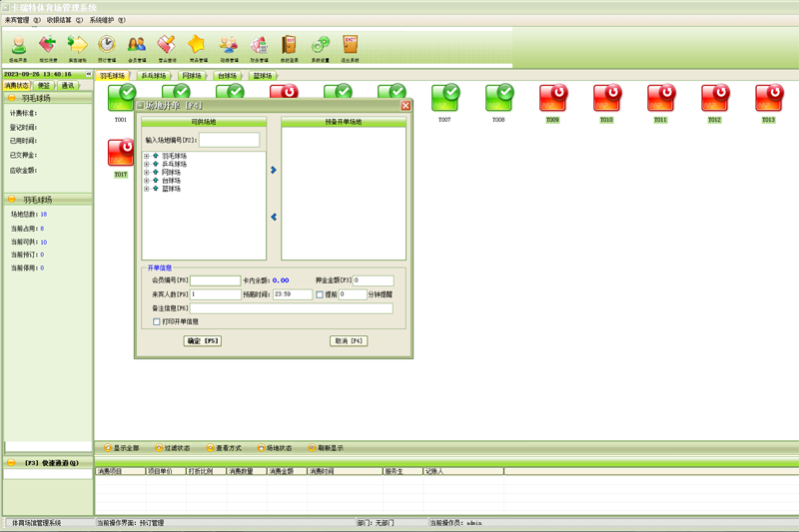Open 宾客结账 with the dollar-arrow toolbar icon

(78, 48)
